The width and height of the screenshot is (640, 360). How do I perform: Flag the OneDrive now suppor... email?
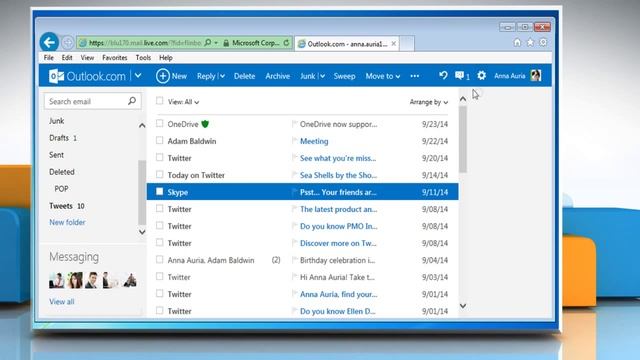[294, 124]
